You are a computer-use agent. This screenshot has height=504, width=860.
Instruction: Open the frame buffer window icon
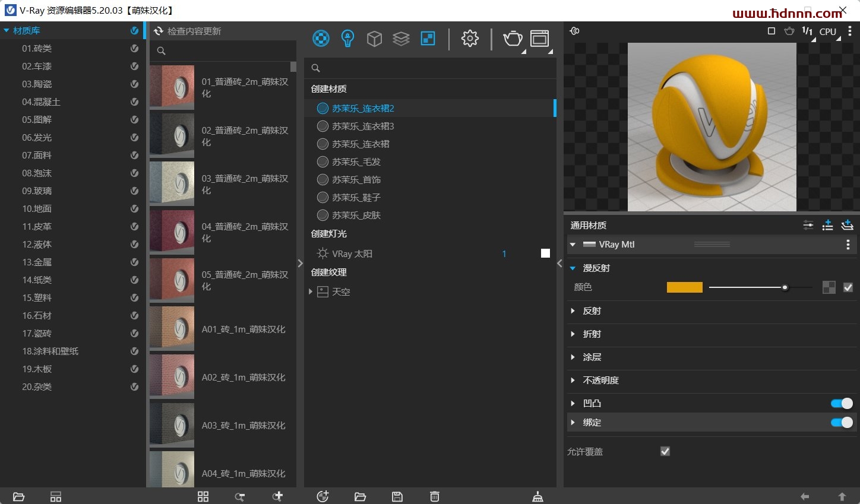pos(539,39)
